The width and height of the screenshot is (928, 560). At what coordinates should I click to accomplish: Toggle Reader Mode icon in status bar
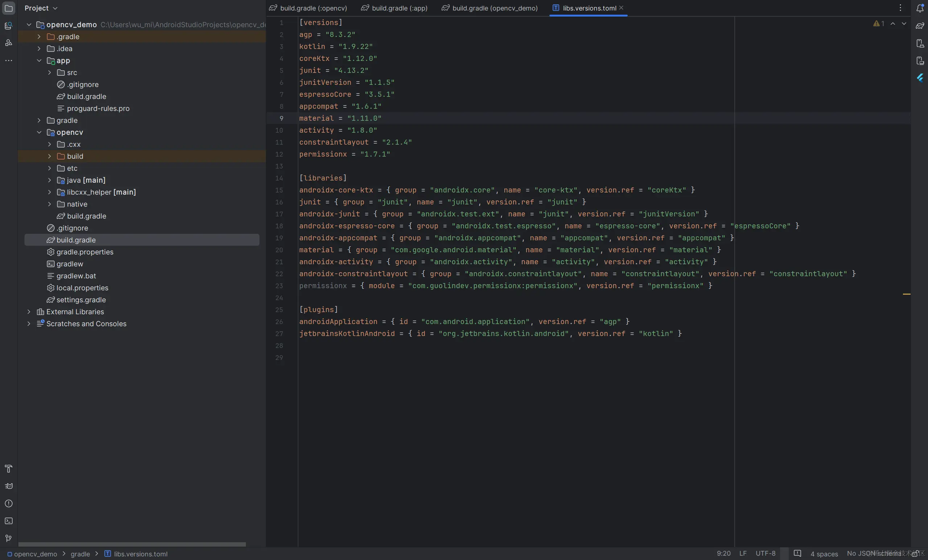[797, 553]
